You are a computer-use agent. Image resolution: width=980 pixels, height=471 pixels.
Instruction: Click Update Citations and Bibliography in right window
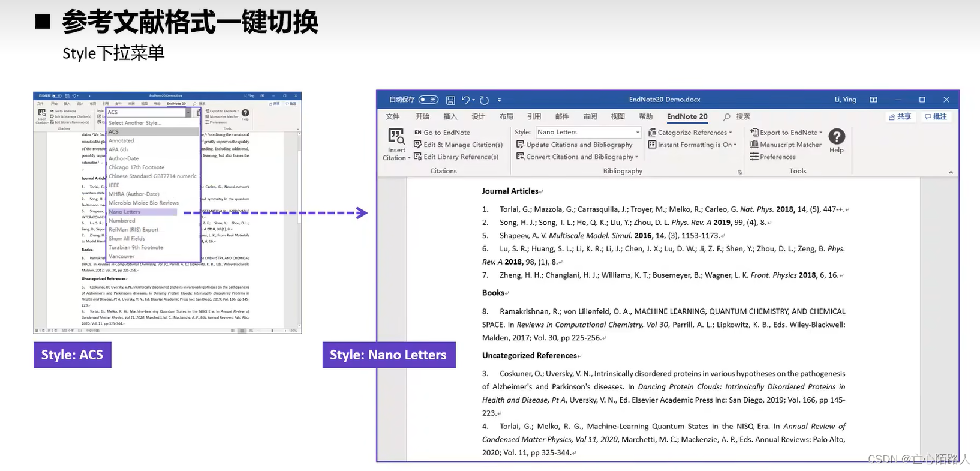pyautogui.click(x=575, y=145)
